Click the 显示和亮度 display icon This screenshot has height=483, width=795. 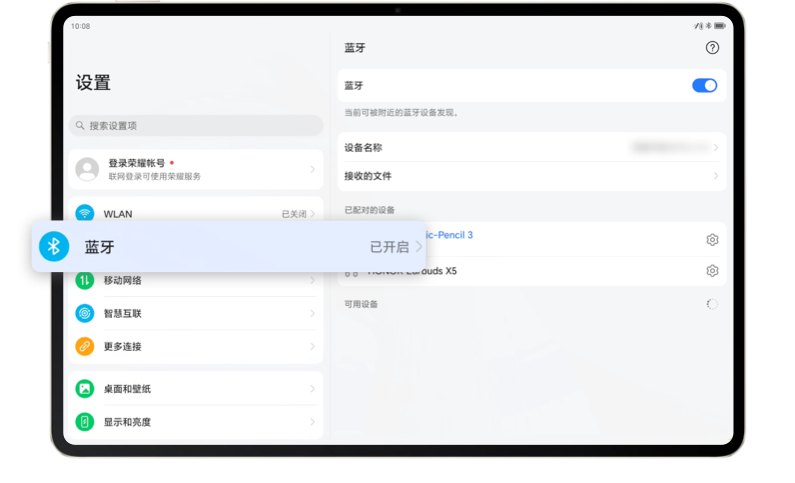(x=85, y=422)
